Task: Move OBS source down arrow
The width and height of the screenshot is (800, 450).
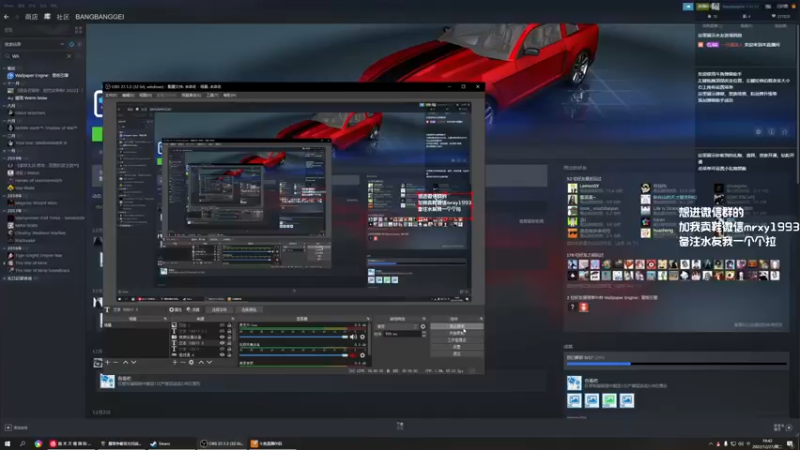Action: tap(209, 362)
